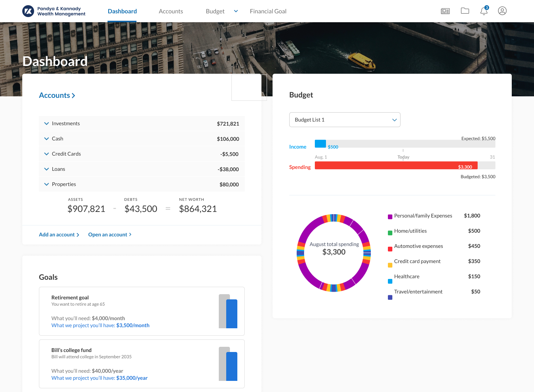Click Open an account link
The image size is (534, 392).
[x=110, y=235]
